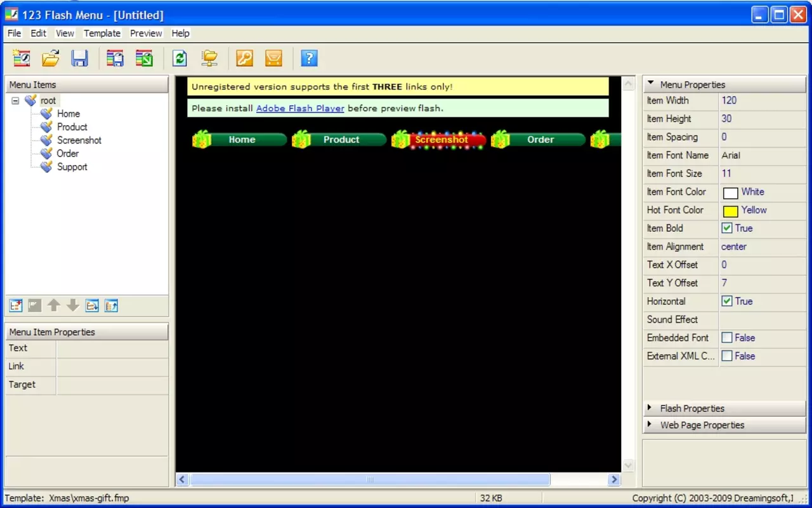
Task: Click the gift box icon before Order button
Action: coord(501,139)
